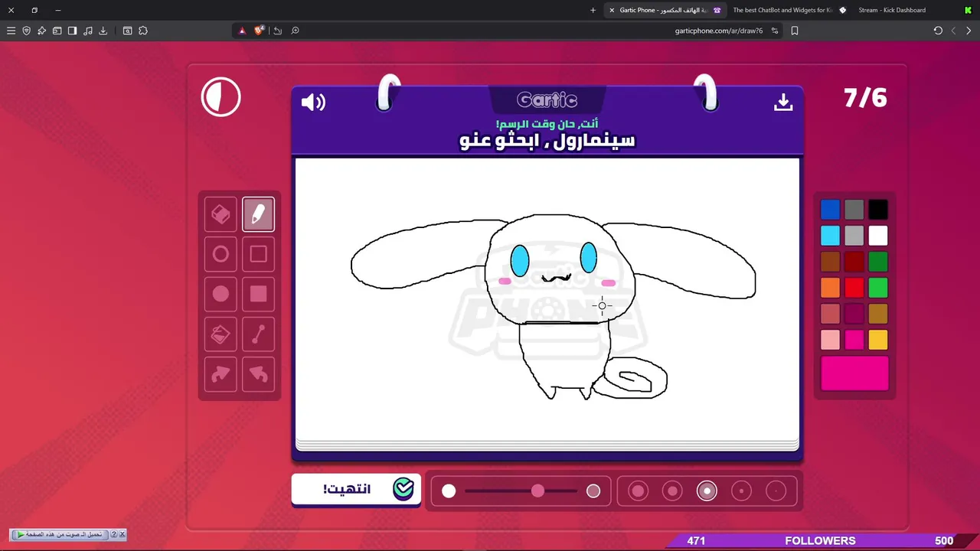980x551 pixels.
Task: Mute game sound with speaker icon
Action: pos(313,102)
